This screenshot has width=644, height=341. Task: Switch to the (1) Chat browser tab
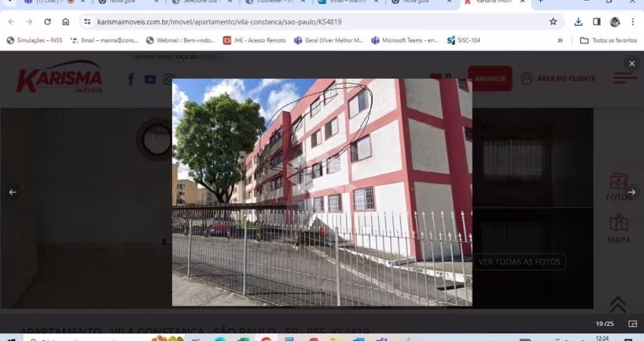point(53,2)
